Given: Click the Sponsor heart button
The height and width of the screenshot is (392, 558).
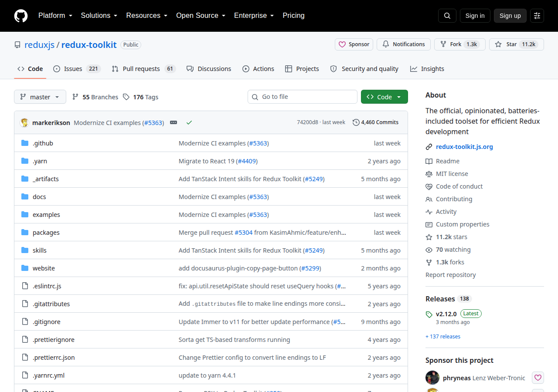Looking at the screenshot, I should click(354, 44).
